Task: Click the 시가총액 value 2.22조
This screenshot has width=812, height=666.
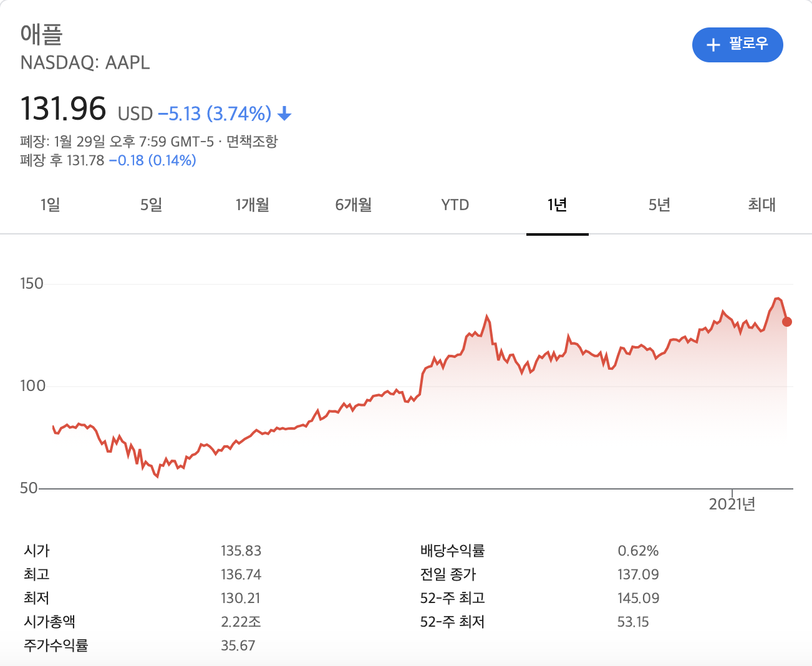Action: [x=241, y=622]
